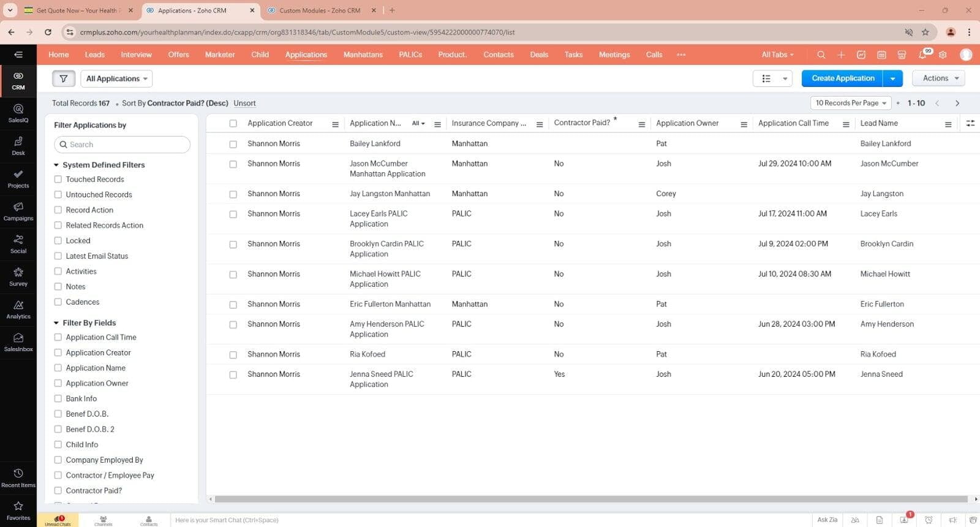Click the Create Application button

pos(843,78)
